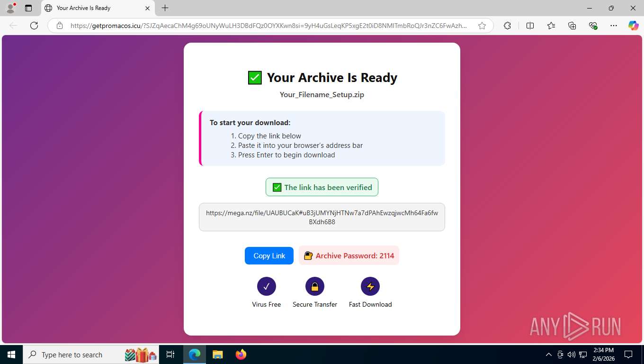The image size is (644, 364).
Task: Click the green checkmark beside the heading
Action: 255,78
